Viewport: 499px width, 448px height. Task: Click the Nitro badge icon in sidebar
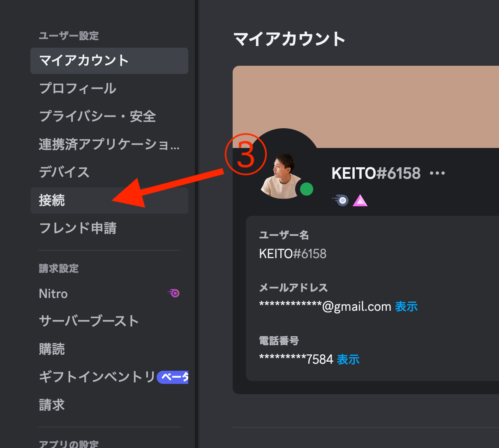[173, 293]
